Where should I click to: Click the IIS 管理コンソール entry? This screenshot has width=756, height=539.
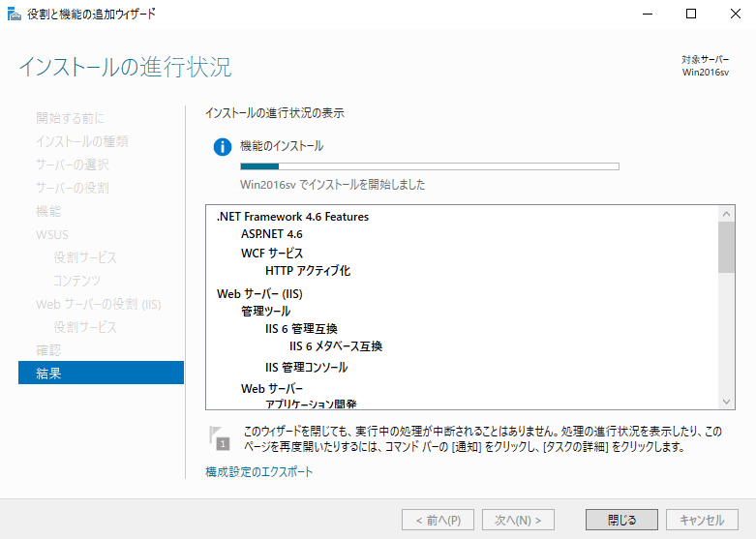306,368
